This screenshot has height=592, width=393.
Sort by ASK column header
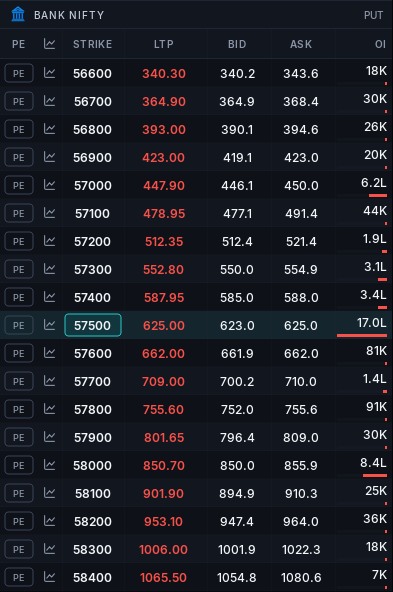point(301,44)
